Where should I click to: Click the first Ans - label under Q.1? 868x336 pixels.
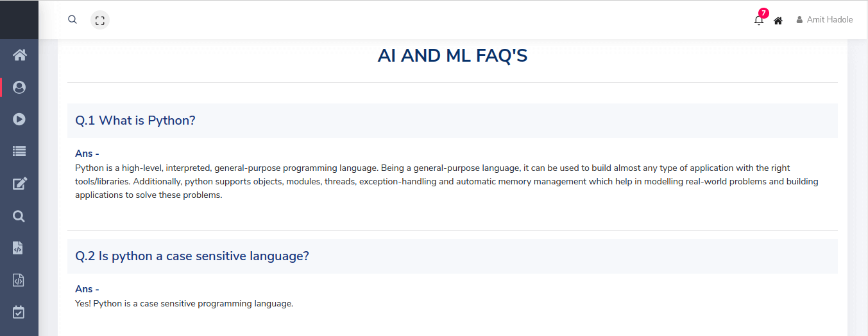[87, 154]
